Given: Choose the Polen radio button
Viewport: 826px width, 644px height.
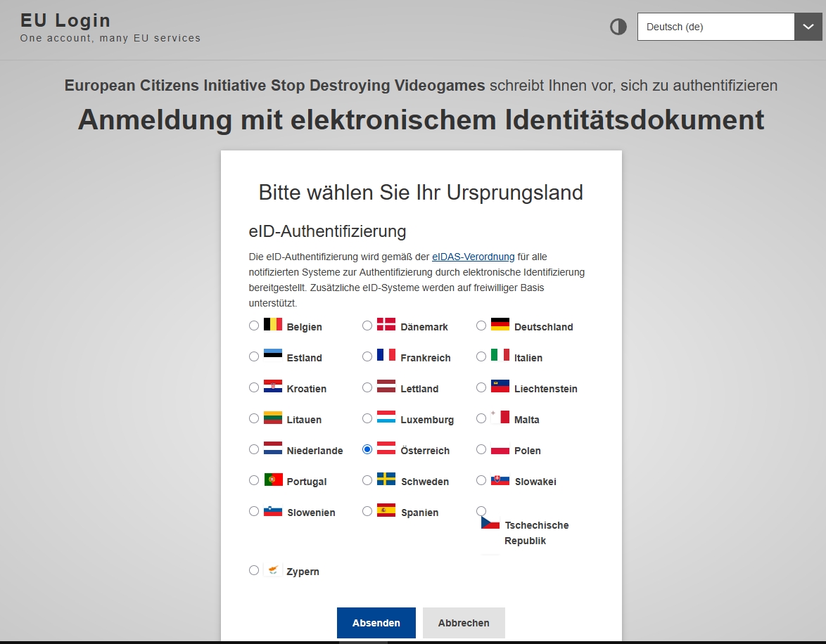Looking at the screenshot, I should (x=481, y=449).
